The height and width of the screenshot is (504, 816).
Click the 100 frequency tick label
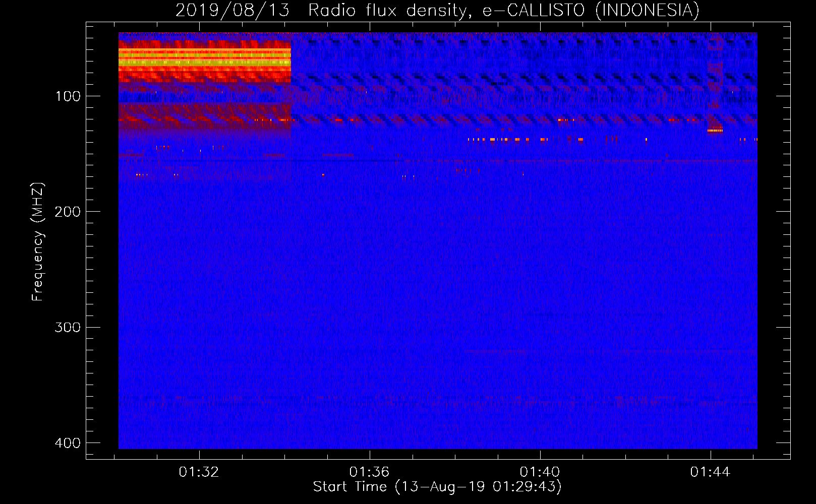(68, 96)
